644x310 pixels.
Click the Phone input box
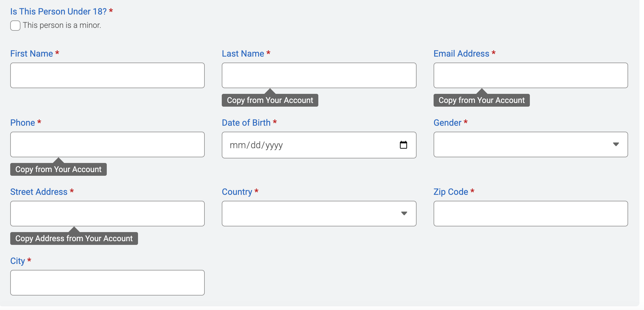[x=107, y=144]
